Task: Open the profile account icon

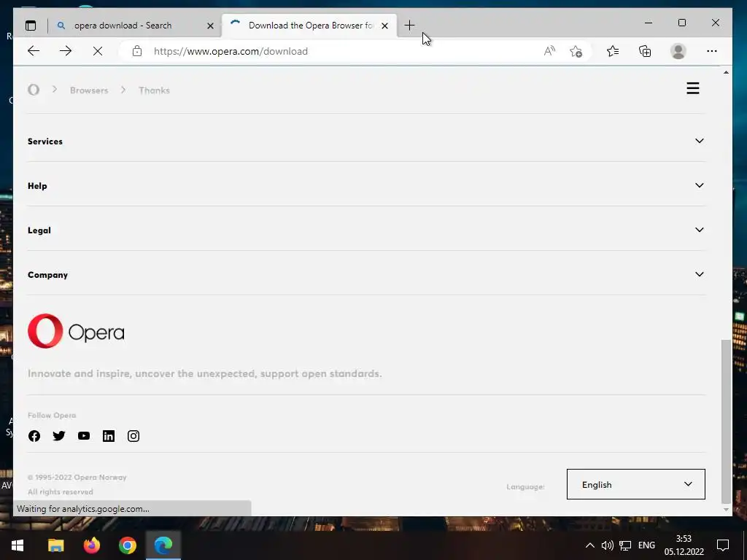Action: point(678,51)
